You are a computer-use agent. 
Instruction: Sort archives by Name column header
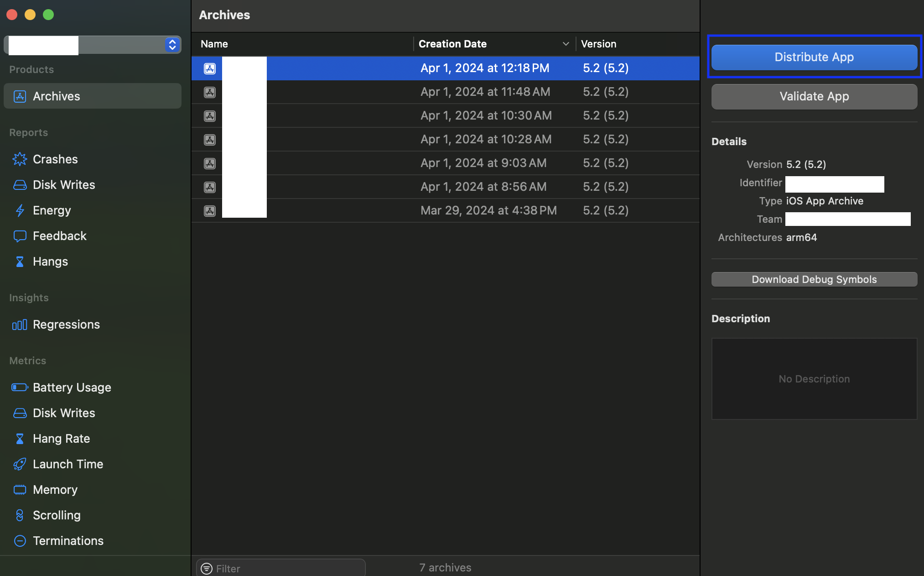click(x=214, y=44)
